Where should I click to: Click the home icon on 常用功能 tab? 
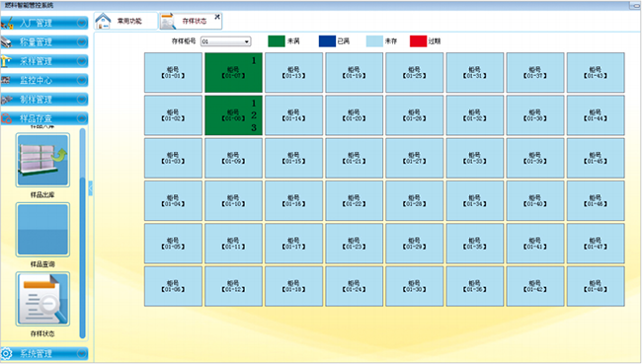(103, 21)
